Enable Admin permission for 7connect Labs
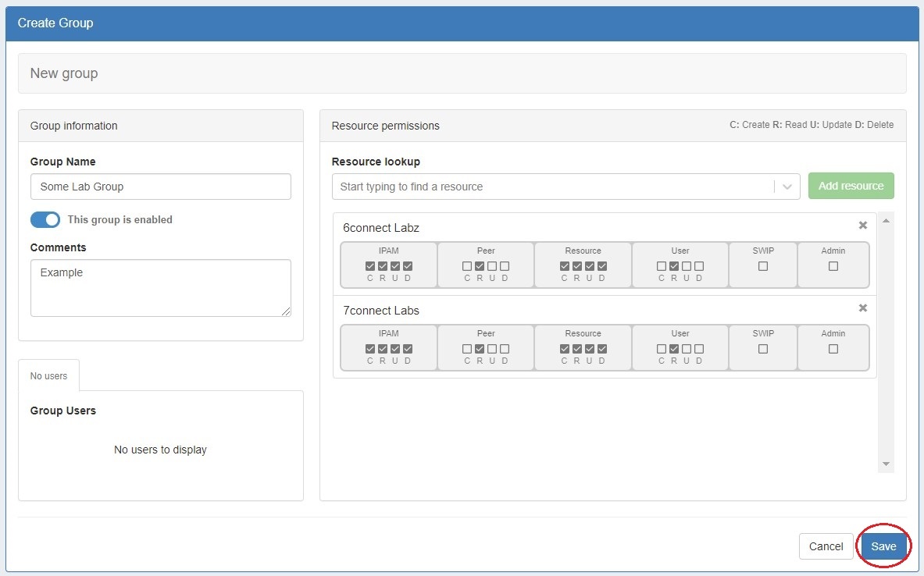 click(833, 349)
